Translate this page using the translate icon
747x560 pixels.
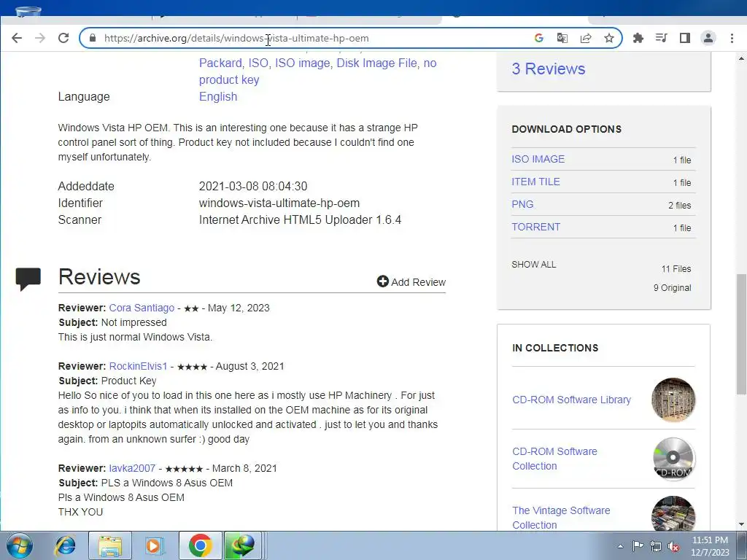(x=562, y=38)
